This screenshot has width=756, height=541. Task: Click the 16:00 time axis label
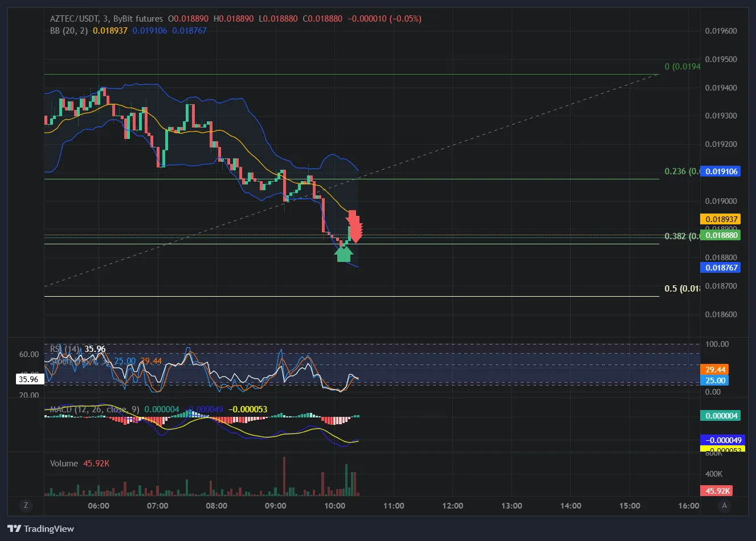tap(688, 506)
